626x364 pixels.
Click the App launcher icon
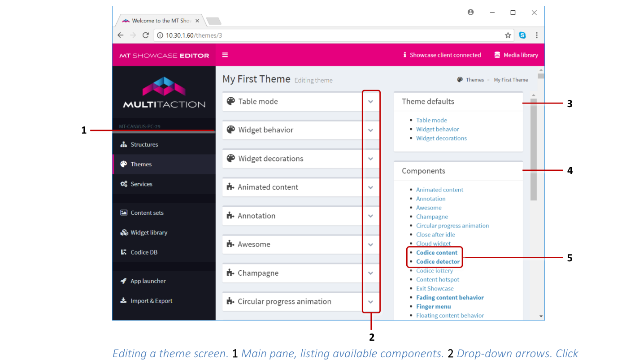(x=124, y=281)
